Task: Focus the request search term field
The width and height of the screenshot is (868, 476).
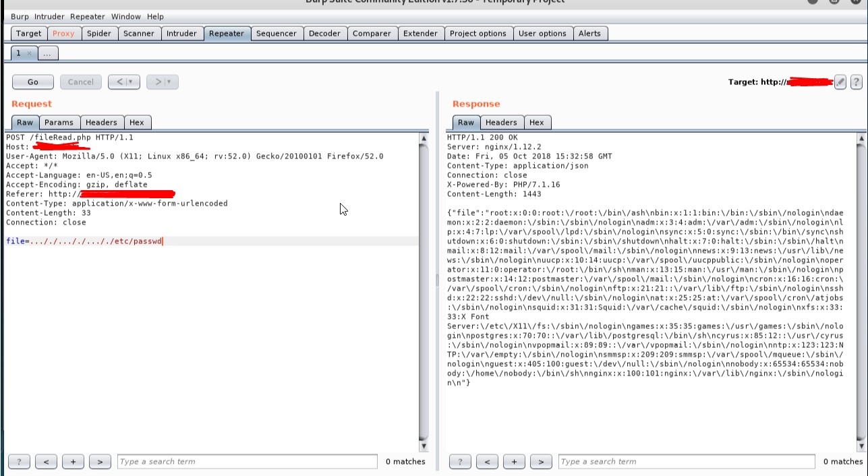Action: [x=248, y=462]
